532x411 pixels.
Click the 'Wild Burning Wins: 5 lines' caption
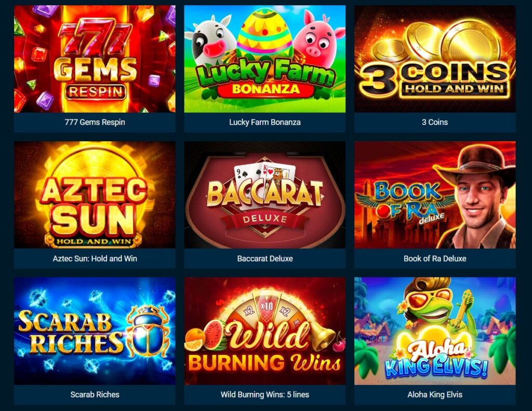264,394
